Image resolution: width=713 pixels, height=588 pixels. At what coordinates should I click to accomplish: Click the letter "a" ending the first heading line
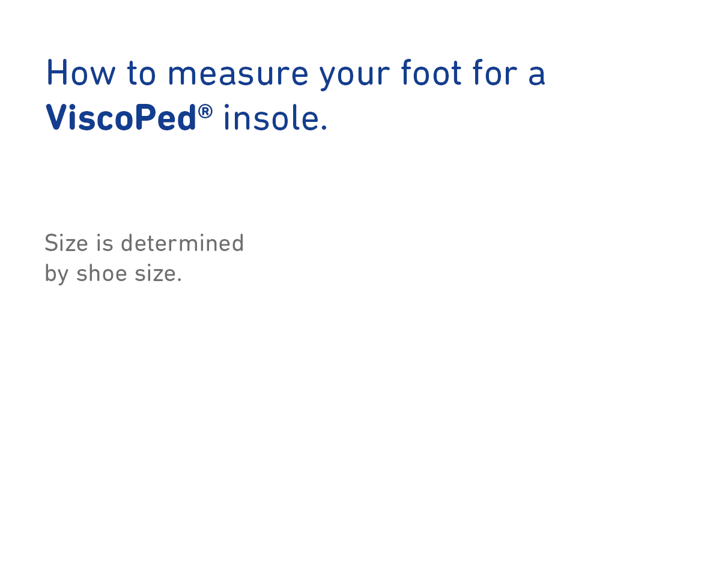537,75
